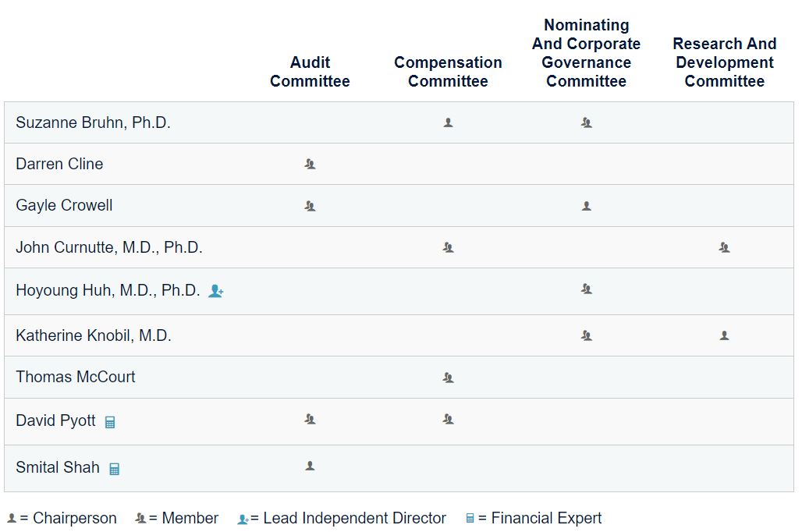This screenshot has width=802, height=532.
Task: Click the Compensation Committee column header
Action: click(x=448, y=72)
